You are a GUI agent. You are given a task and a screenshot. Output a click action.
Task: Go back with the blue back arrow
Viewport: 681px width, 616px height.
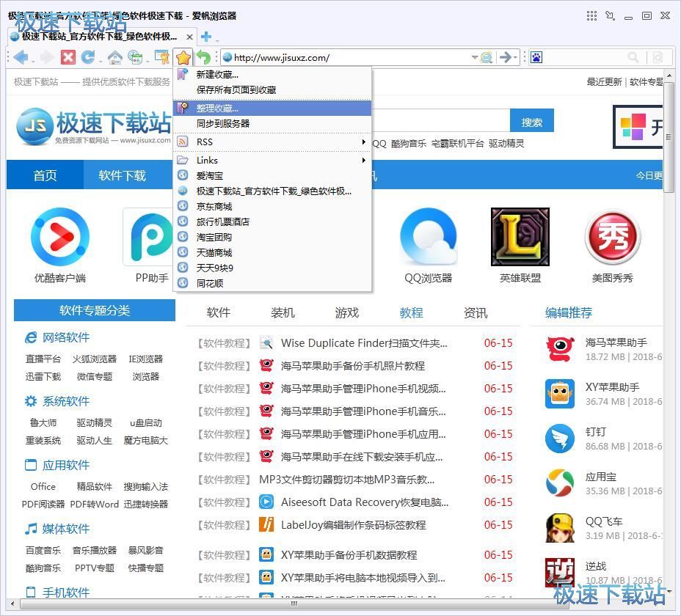click(x=21, y=57)
